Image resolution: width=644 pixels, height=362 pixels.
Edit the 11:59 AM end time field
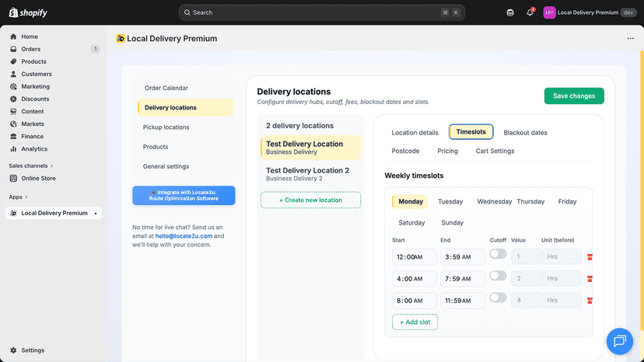point(463,301)
